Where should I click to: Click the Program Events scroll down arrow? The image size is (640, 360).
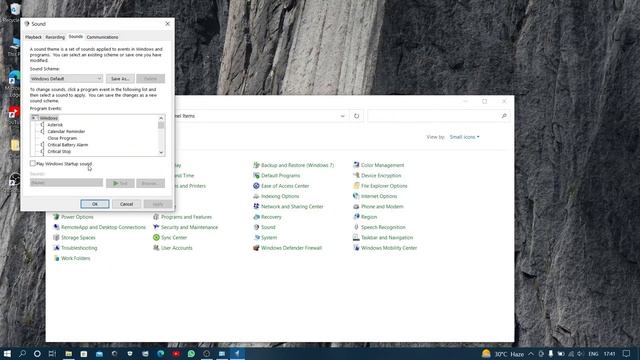pos(161,153)
